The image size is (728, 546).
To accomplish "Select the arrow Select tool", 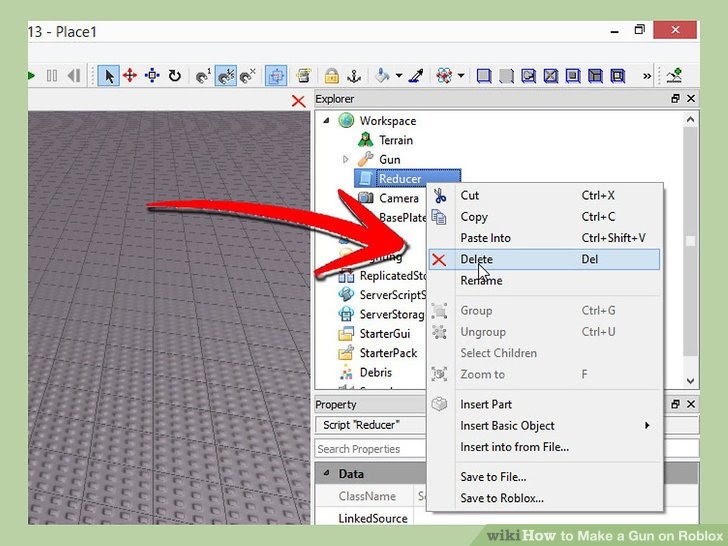I will click(109, 76).
